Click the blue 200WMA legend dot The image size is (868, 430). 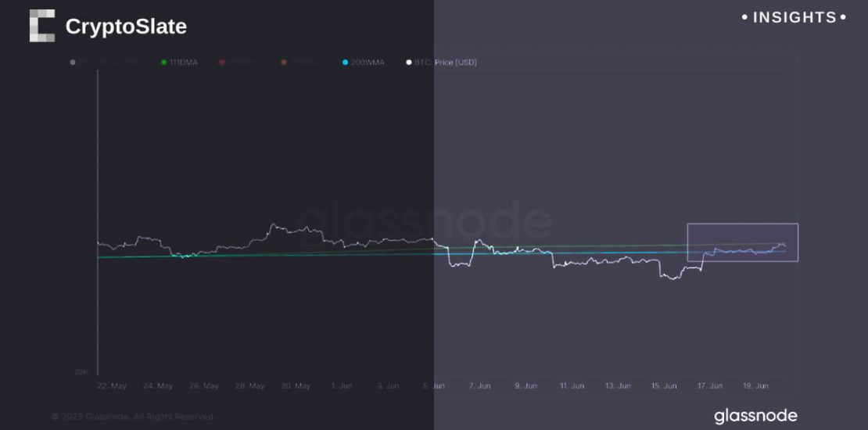point(345,63)
